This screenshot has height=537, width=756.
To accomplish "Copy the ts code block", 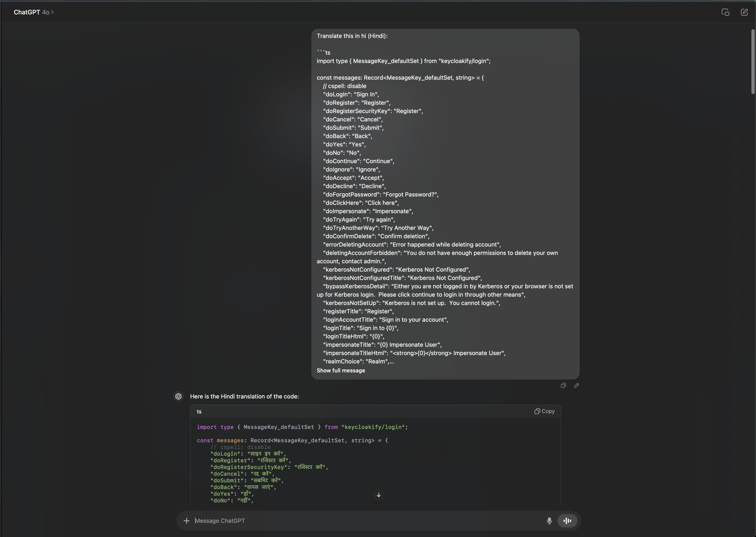I will tap(544, 412).
